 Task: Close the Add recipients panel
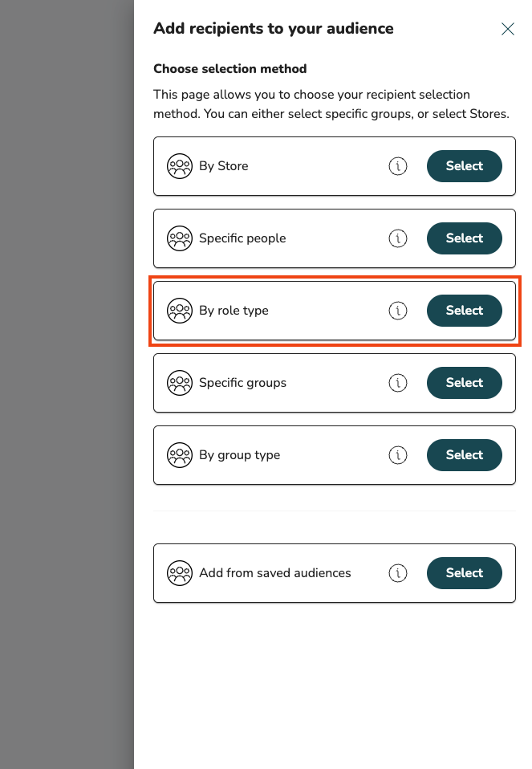[508, 29]
